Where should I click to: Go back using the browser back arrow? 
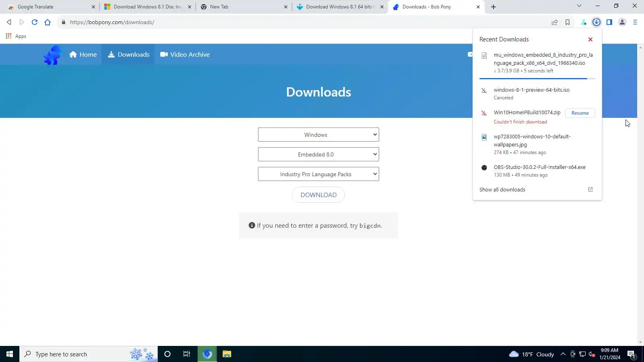[9, 22]
